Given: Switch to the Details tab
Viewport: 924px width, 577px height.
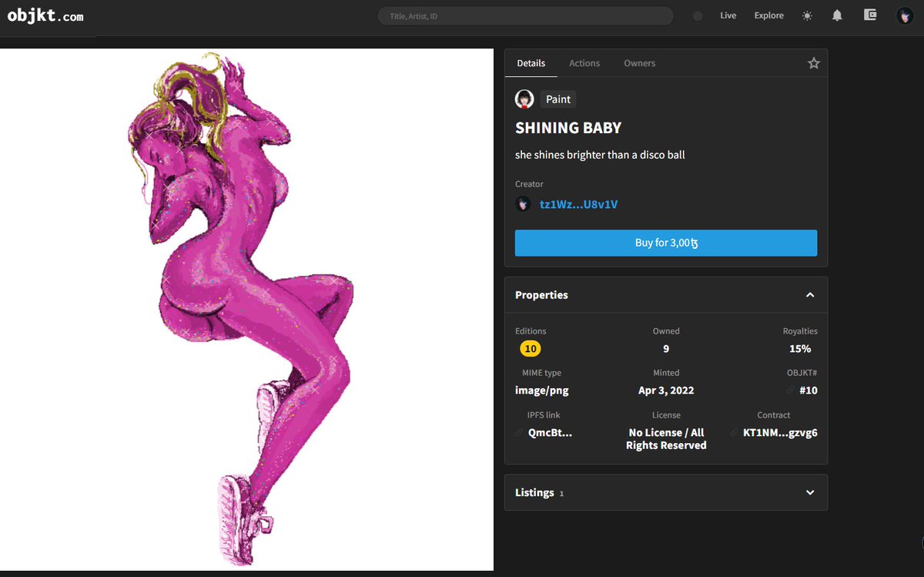Looking at the screenshot, I should (531, 63).
